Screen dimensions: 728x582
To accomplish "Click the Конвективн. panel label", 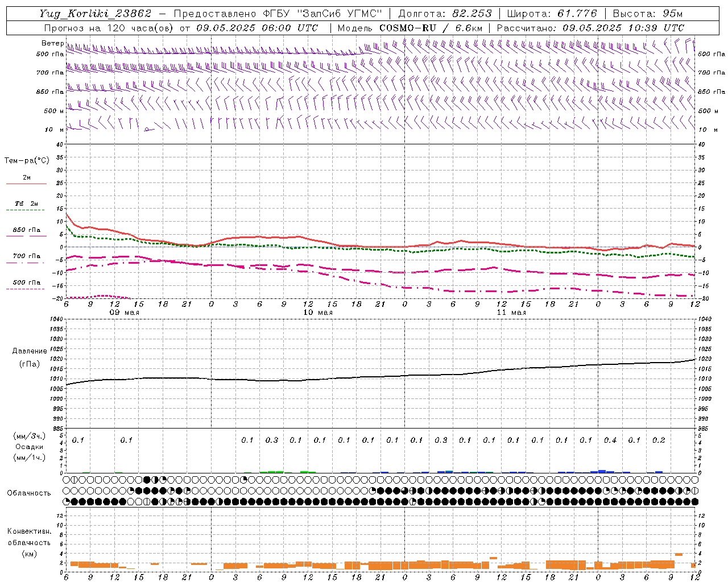I will [x=30, y=531].
